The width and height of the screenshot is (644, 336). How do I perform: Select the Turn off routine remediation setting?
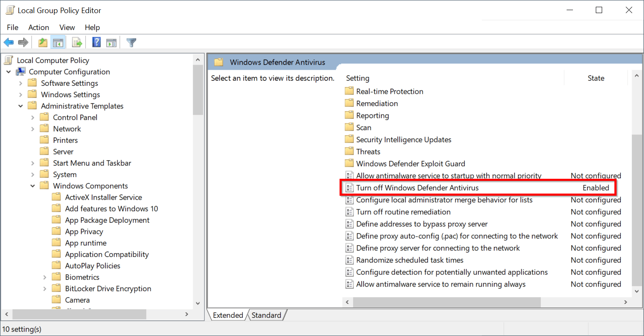pyautogui.click(x=403, y=212)
